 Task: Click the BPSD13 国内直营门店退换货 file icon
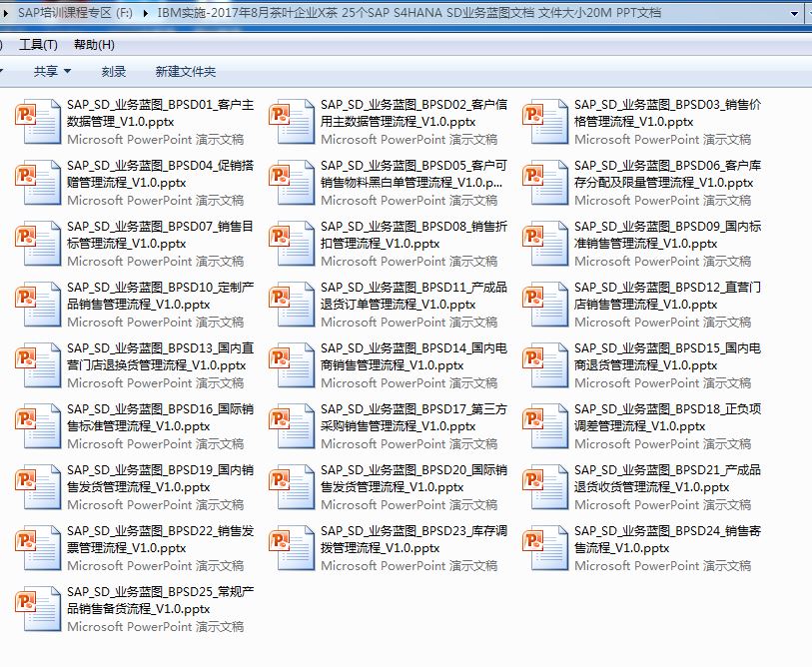[38, 365]
